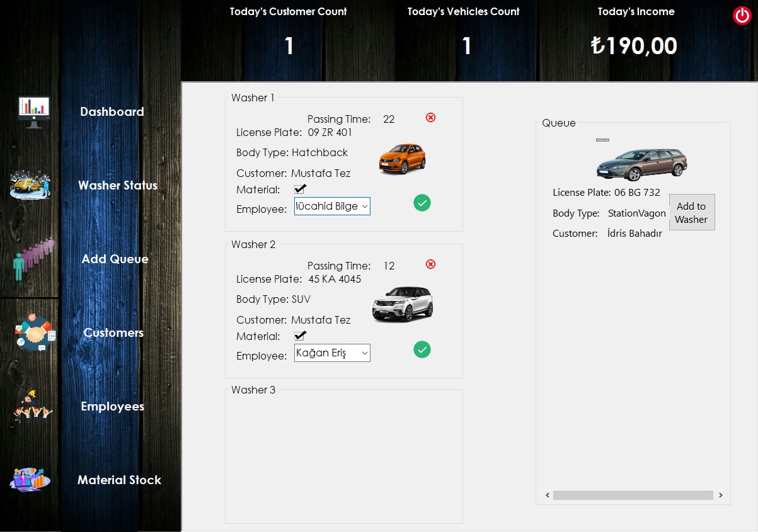Uncheck the Material checkbox in Washer 2

click(300, 336)
